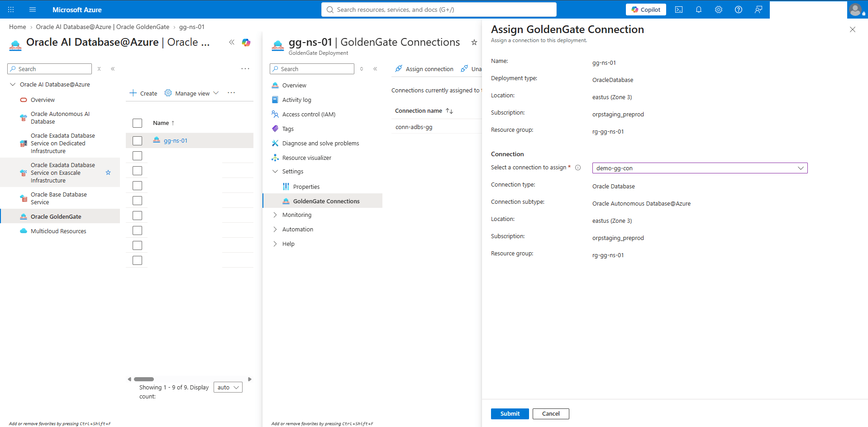
Task: Focus the gg-ns-01 menu search field
Action: 312,69
